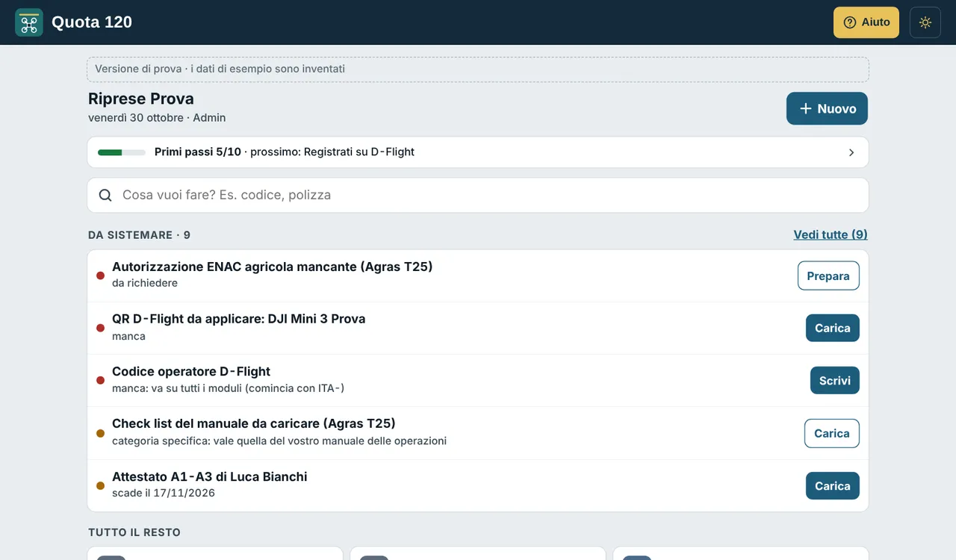The width and height of the screenshot is (956, 560).
Task: Open the Aiuto help button
Action: tap(866, 22)
